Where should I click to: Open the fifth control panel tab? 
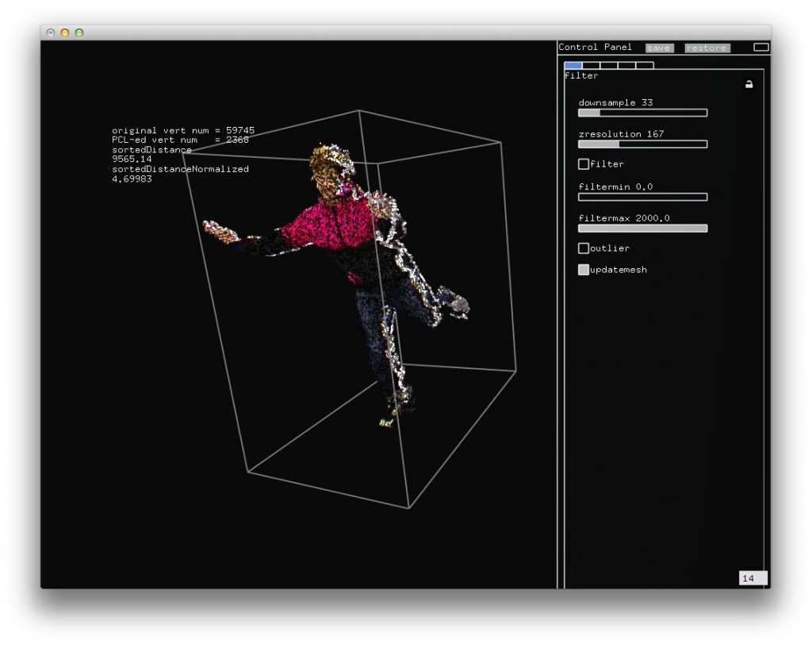[645, 65]
